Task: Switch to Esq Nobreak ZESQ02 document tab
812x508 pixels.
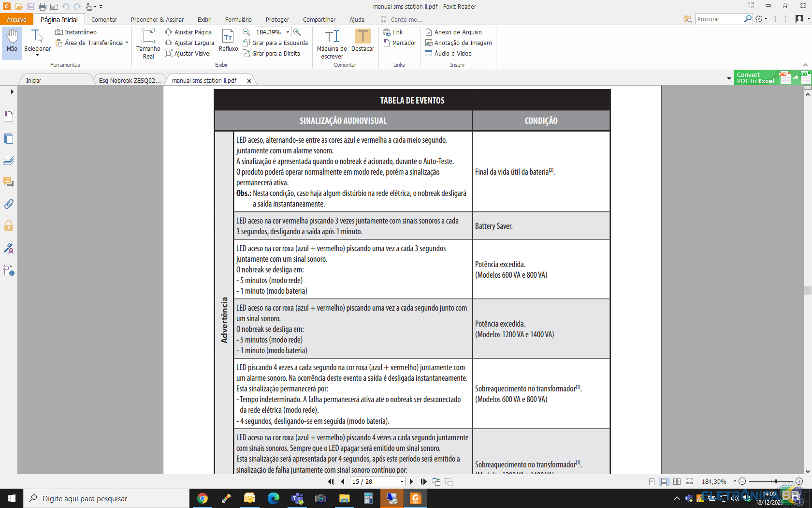Action: pos(129,80)
